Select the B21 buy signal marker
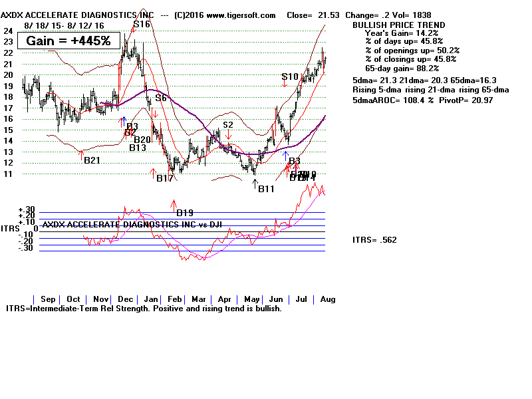The image size is (532, 399). click(91, 160)
